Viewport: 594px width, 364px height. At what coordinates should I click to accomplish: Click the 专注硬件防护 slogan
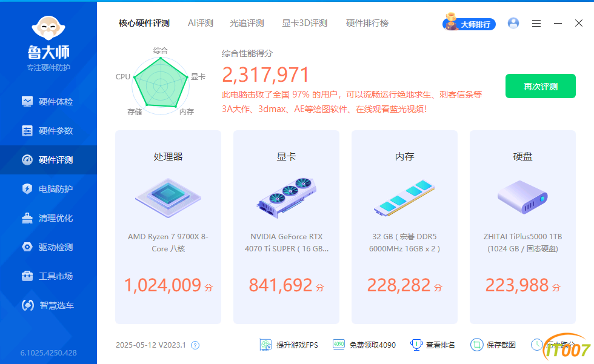[48, 68]
